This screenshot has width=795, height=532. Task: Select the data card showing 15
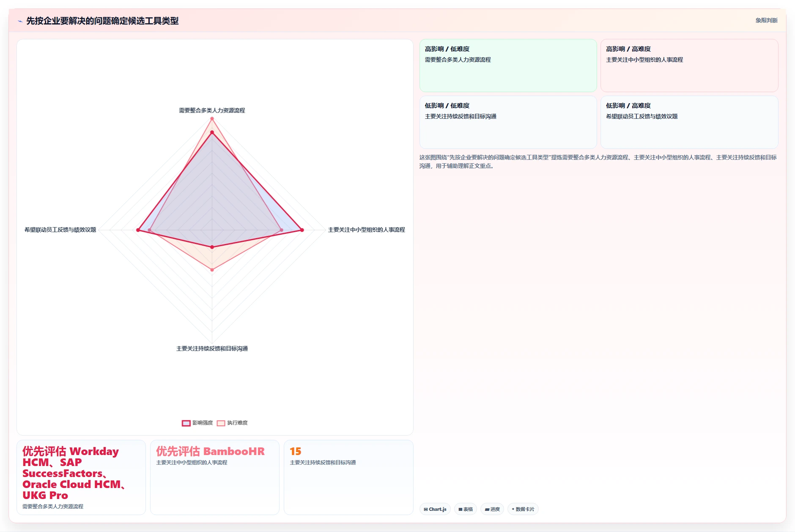tap(348, 477)
